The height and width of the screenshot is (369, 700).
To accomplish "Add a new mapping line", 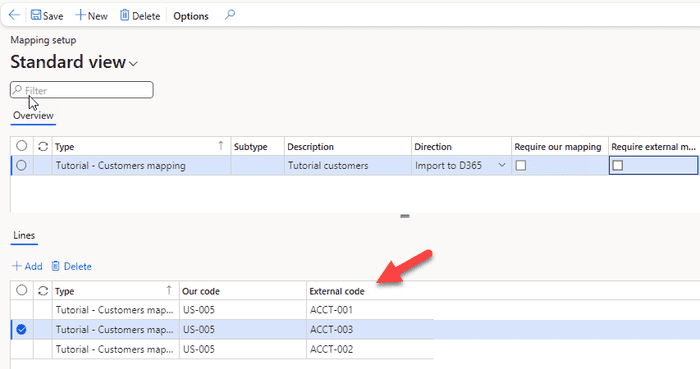I will (27, 266).
